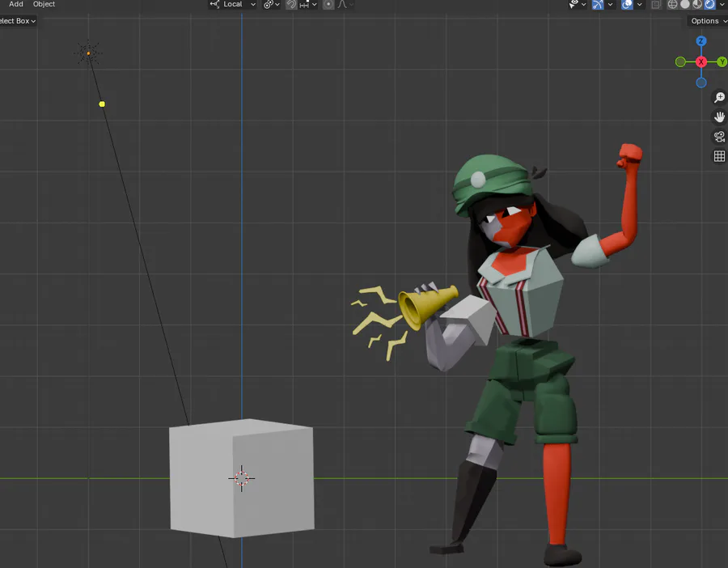
Task: Open the snapping increment options dropdown
Action: pyautogui.click(x=308, y=4)
